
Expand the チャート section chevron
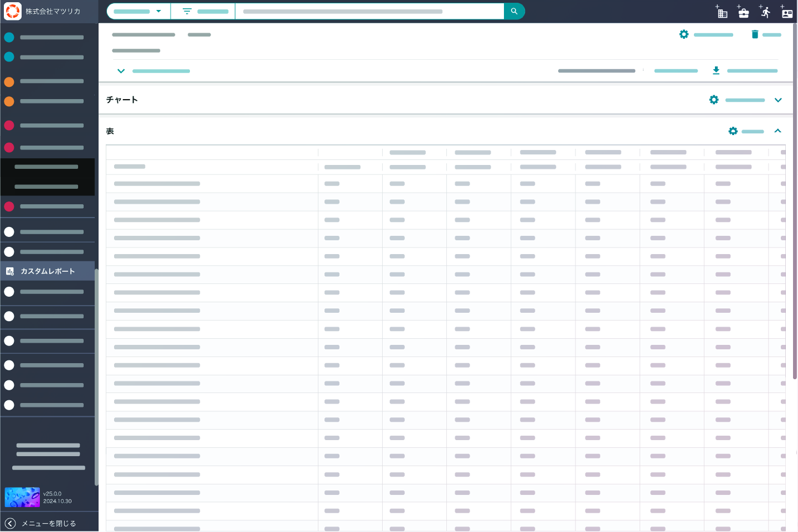click(x=778, y=100)
